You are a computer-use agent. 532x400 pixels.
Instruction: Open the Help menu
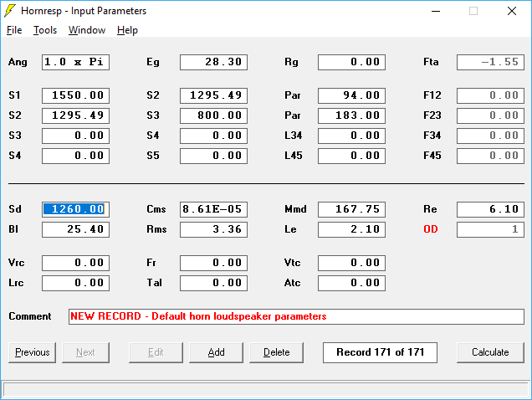[x=128, y=30]
